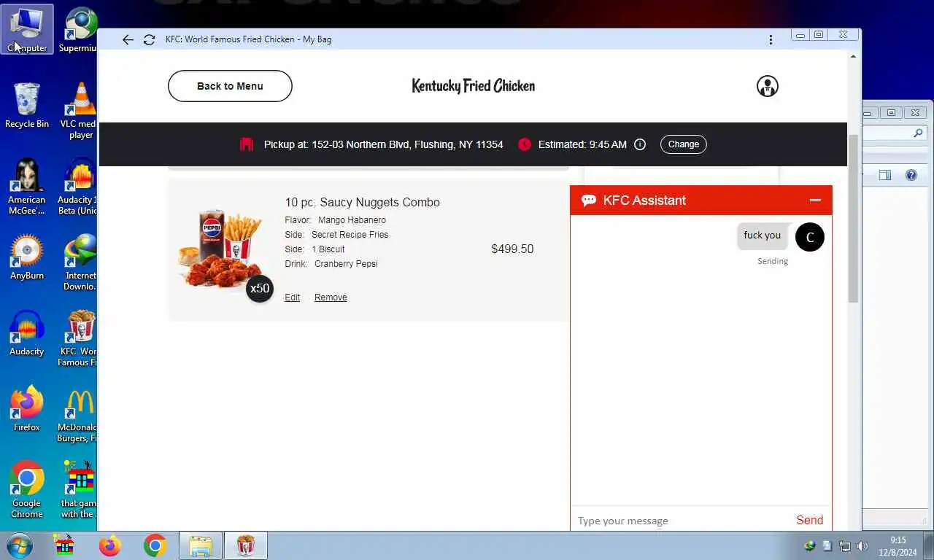Open the Computer desktop icon

click(x=27, y=30)
